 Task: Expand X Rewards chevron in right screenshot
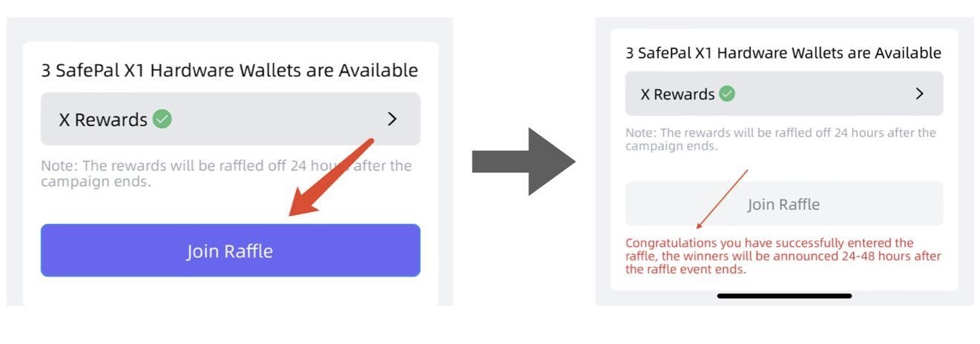920,94
